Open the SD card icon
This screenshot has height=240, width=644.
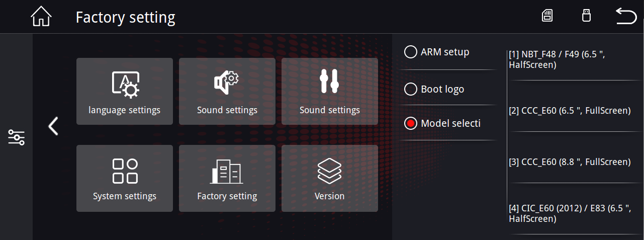[547, 16]
